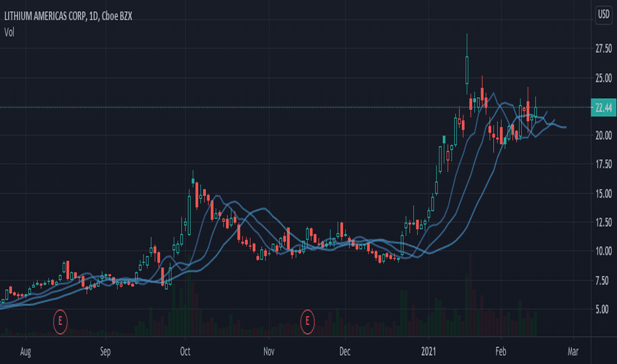
Task: Open the USD currency selector
Action: (x=604, y=15)
